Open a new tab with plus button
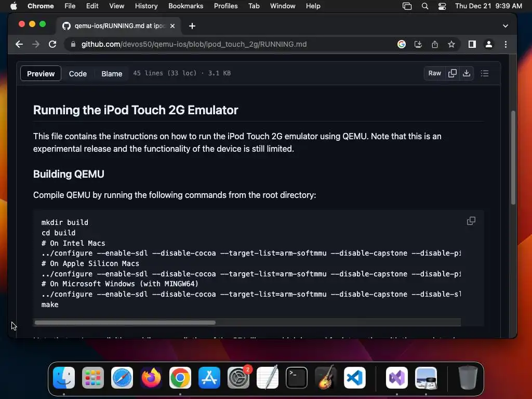 click(x=192, y=26)
